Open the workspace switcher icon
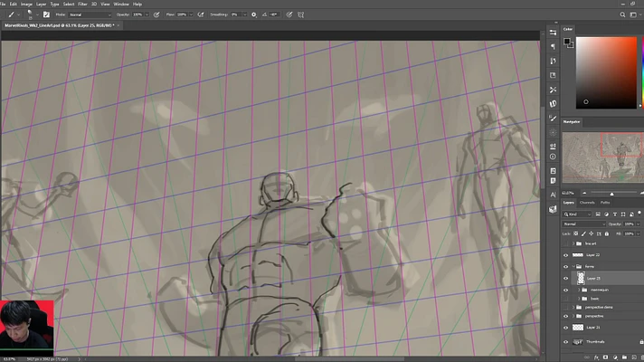The height and width of the screenshot is (362, 644). [633, 14]
